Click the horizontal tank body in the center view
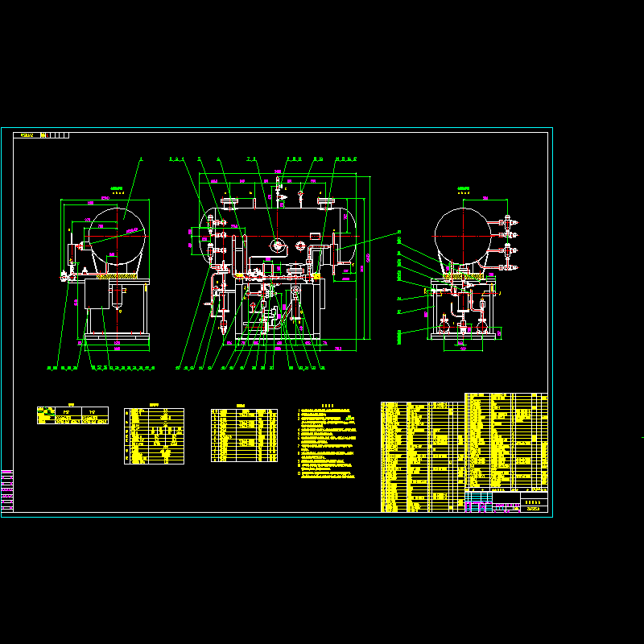This screenshot has width=644, height=644. click(x=278, y=221)
